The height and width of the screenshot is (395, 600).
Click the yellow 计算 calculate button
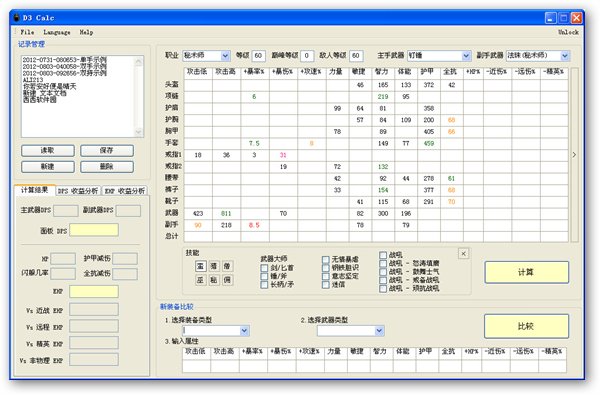527,272
